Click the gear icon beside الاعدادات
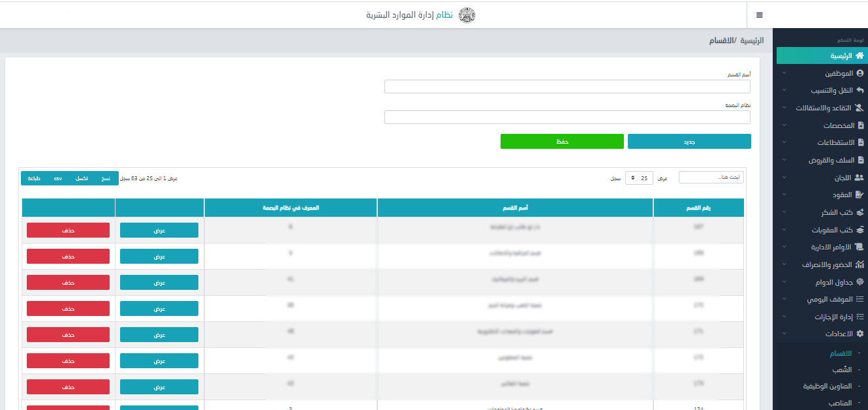This screenshot has width=868, height=410. (x=860, y=334)
